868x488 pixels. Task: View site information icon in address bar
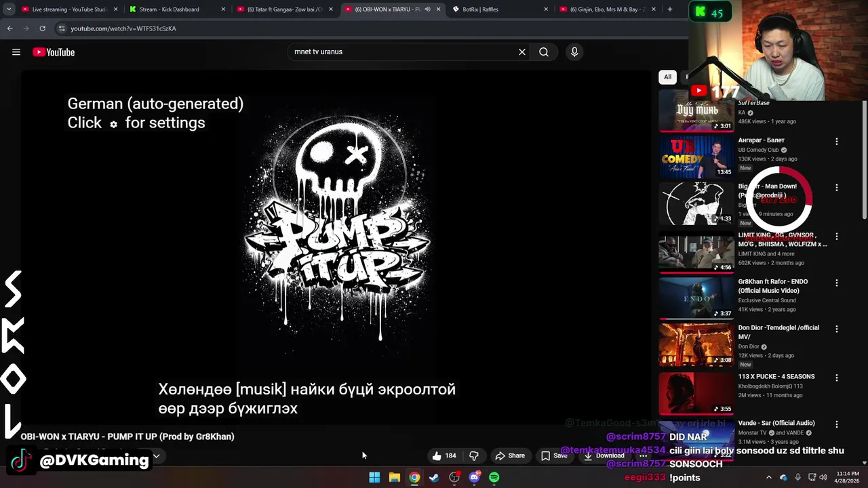[x=62, y=28]
